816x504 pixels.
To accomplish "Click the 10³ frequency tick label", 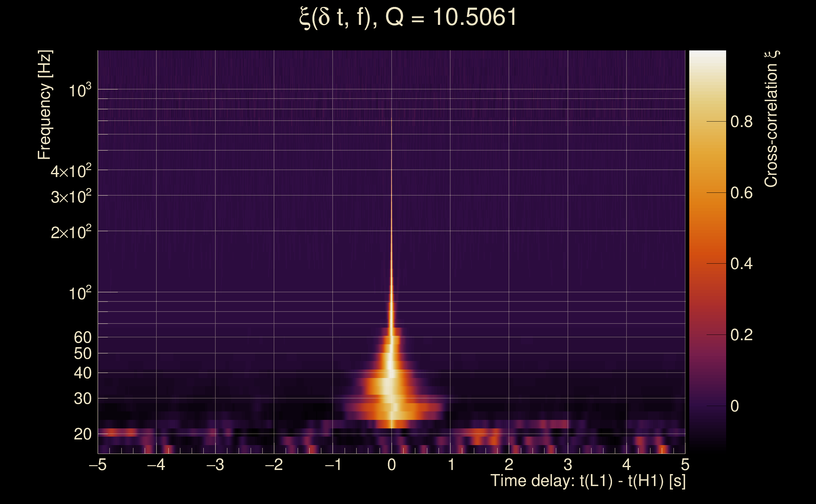I will point(79,90).
